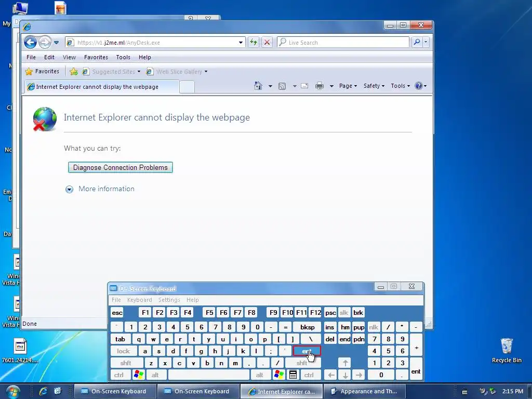This screenshot has height=399, width=532.
Task: Click the Read Mail envelope icon
Action: tap(304, 86)
